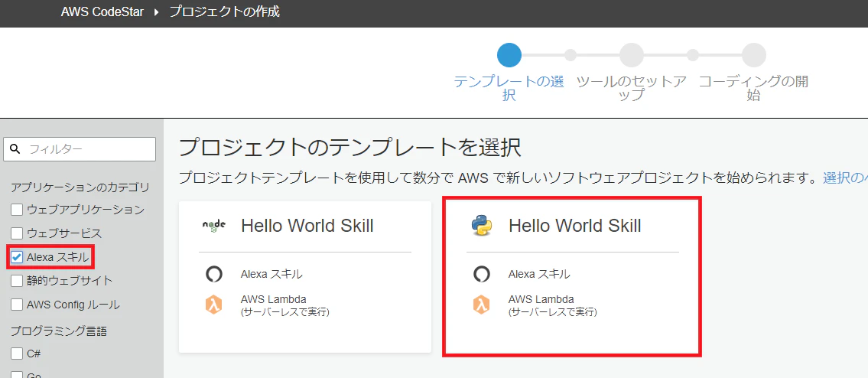
Task: Check the ウェブアプリケーション checkbox
Action: click(x=17, y=210)
